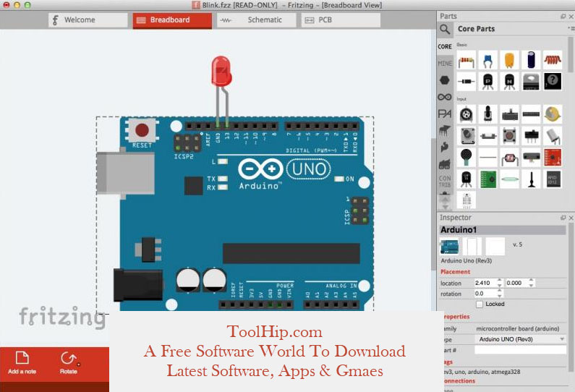Pick the red sensor breakout board
Screen dimensions: 575x392
[553, 158]
